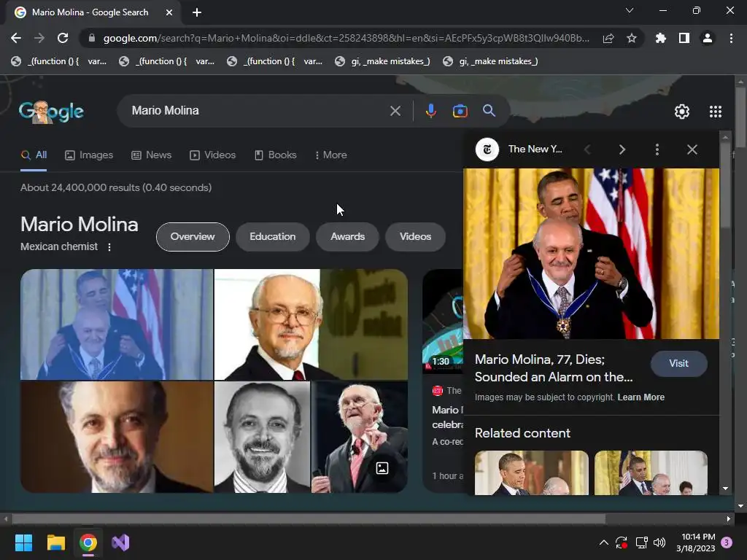Open the first _(function () { bookmark

pyautogui.click(x=59, y=61)
